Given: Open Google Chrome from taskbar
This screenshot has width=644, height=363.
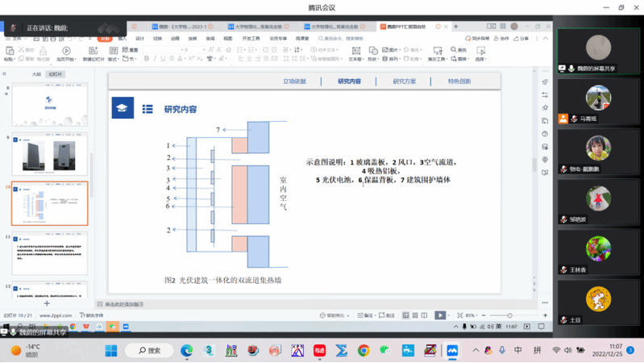Looking at the screenshot, I should coord(364,351).
